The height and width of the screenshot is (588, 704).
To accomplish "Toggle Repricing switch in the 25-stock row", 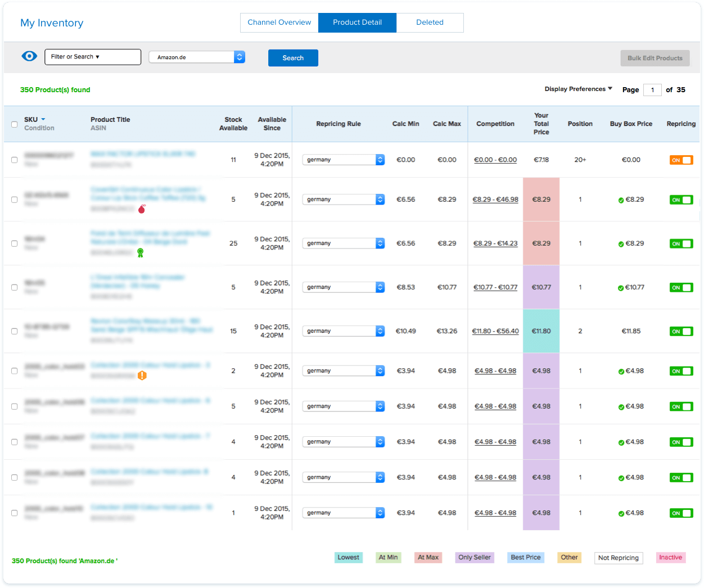I will (681, 243).
